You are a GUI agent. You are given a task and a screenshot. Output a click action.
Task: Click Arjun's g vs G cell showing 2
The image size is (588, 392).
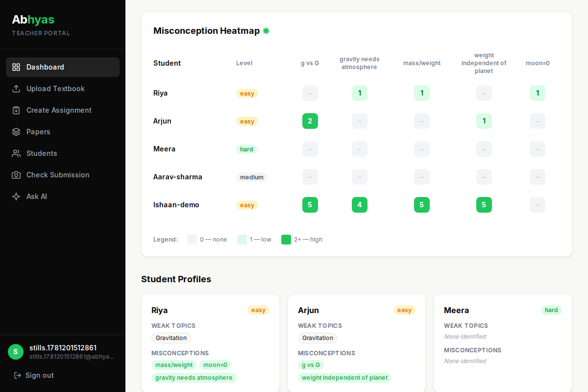pos(310,121)
